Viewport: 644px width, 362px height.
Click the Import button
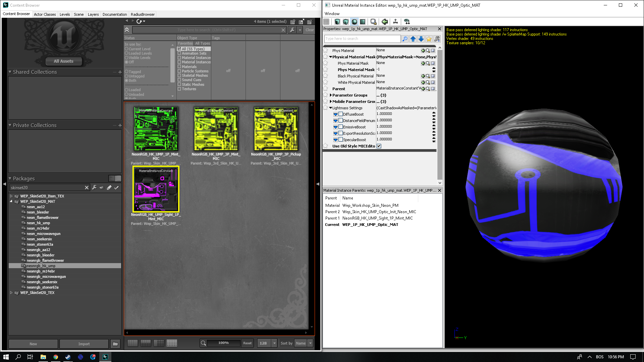coord(84,344)
